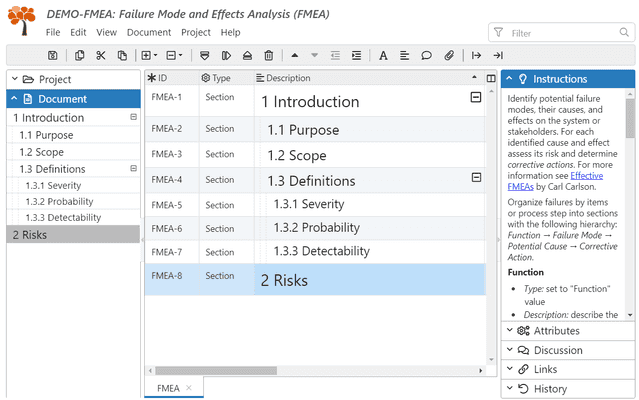Select 1.1 Purpose in the outline tree
The image size is (639, 400).
click(x=73, y=135)
